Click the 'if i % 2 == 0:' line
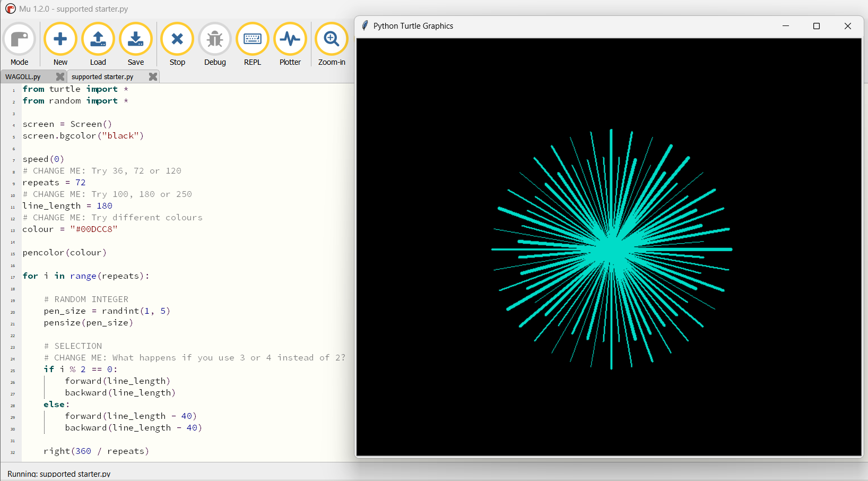The width and height of the screenshot is (868, 481). pyautogui.click(x=81, y=370)
